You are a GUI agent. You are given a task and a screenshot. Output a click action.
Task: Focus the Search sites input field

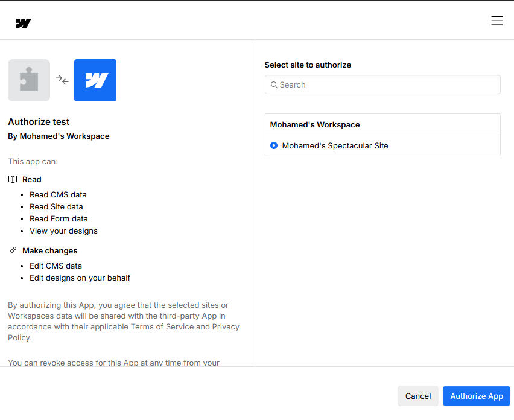(x=386, y=85)
